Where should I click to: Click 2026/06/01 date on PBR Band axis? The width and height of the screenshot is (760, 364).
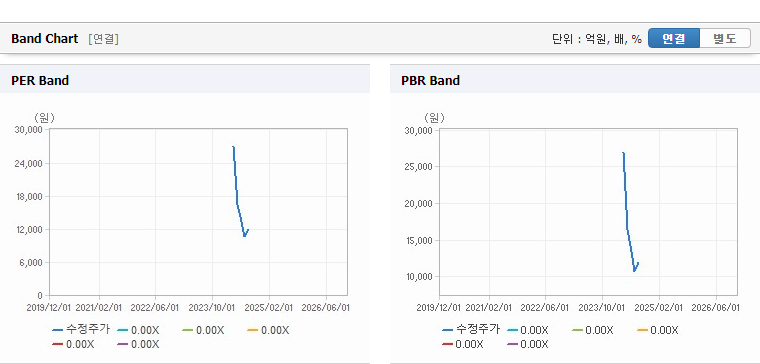click(715, 308)
